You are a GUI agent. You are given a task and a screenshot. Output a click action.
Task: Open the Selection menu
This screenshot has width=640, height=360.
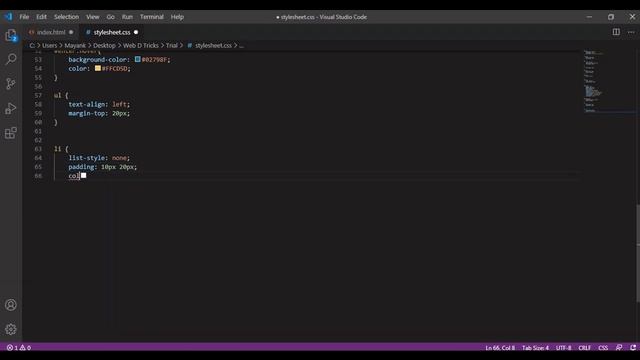coord(66,17)
